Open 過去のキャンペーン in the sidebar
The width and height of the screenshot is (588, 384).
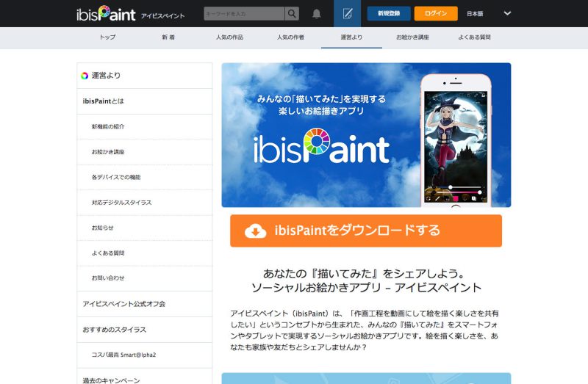[144, 377]
